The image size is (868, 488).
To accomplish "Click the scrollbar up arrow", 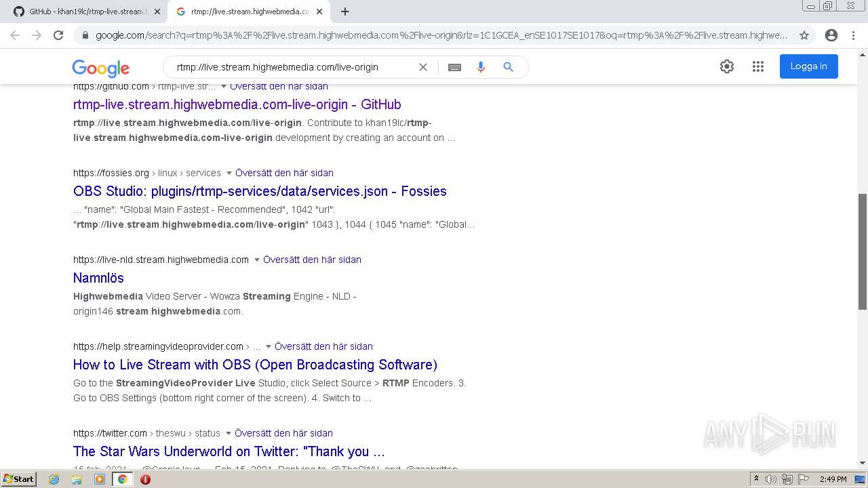I will pos(863,54).
